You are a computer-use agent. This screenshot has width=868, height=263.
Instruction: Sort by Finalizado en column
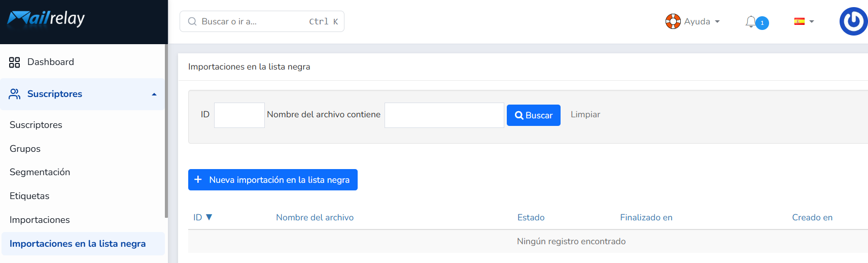pyautogui.click(x=646, y=217)
